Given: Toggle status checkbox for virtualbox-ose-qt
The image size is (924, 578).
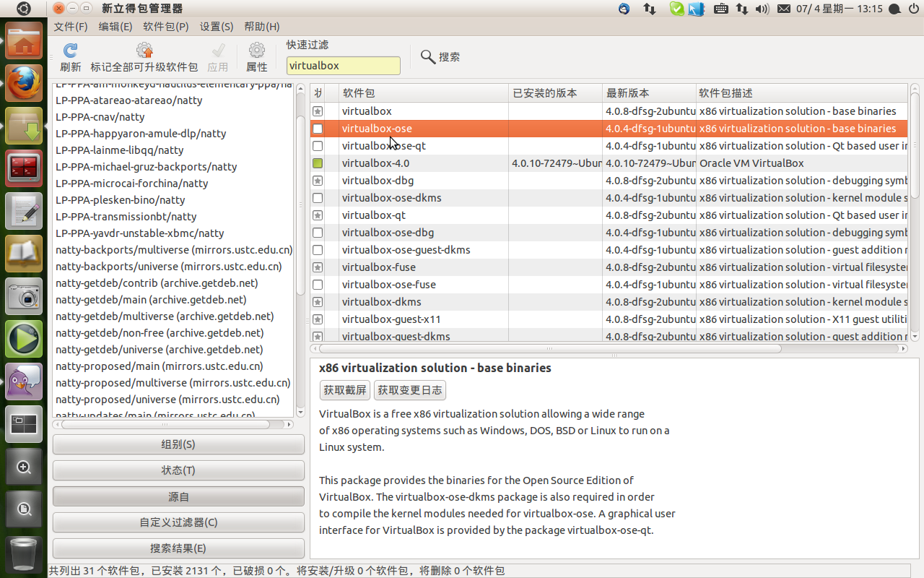Looking at the screenshot, I should click(x=318, y=146).
